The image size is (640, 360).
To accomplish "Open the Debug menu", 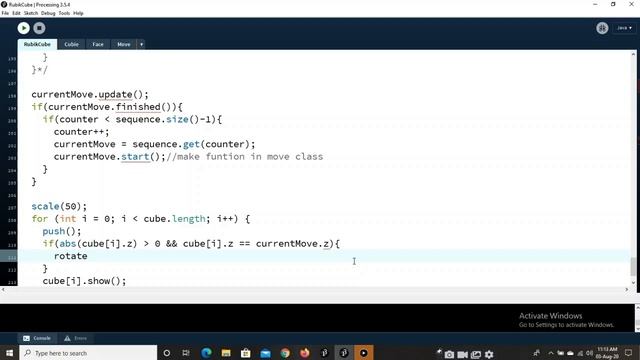I will [48, 13].
